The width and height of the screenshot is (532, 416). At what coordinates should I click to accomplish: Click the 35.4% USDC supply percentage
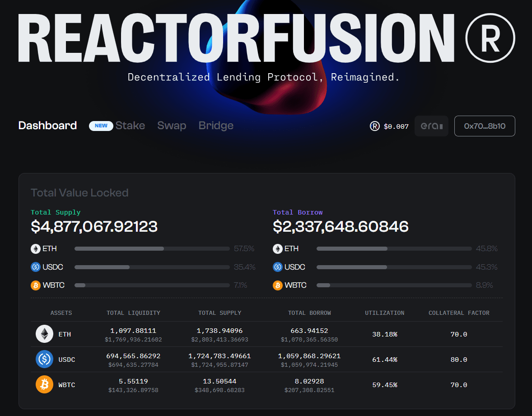[x=244, y=267]
